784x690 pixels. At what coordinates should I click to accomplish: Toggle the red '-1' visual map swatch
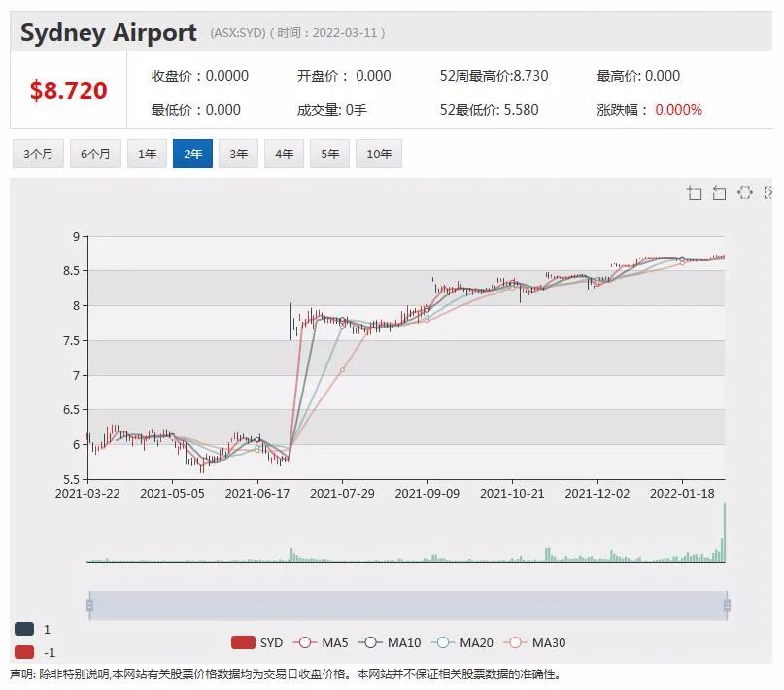24,652
